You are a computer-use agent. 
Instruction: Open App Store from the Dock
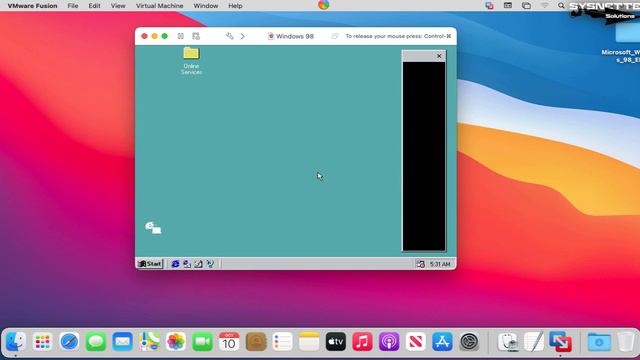(x=442, y=342)
